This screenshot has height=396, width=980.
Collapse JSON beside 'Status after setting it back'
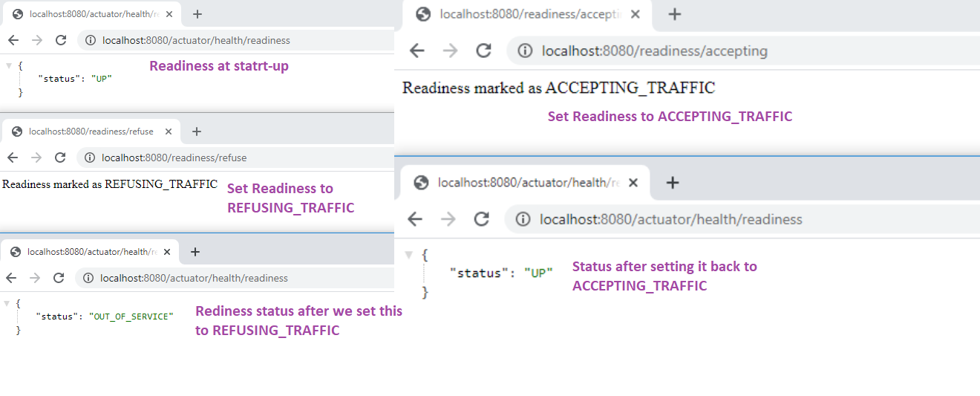[408, 255]
